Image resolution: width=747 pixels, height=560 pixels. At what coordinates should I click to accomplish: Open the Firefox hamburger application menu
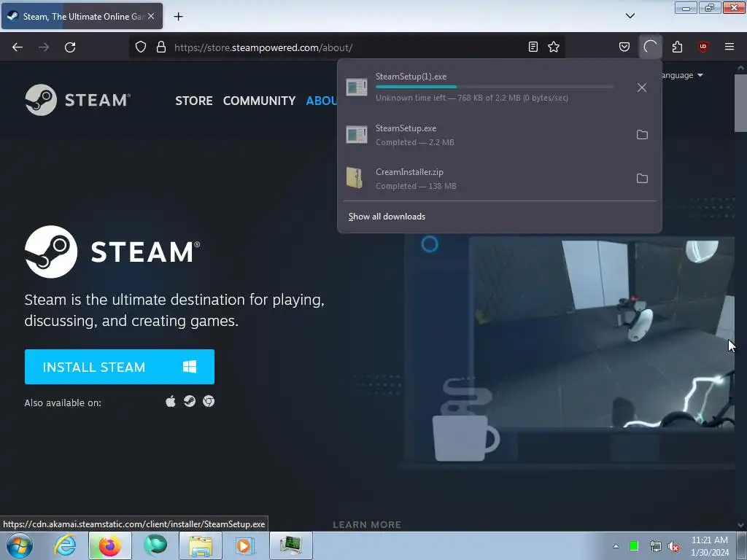click(729, 47)
